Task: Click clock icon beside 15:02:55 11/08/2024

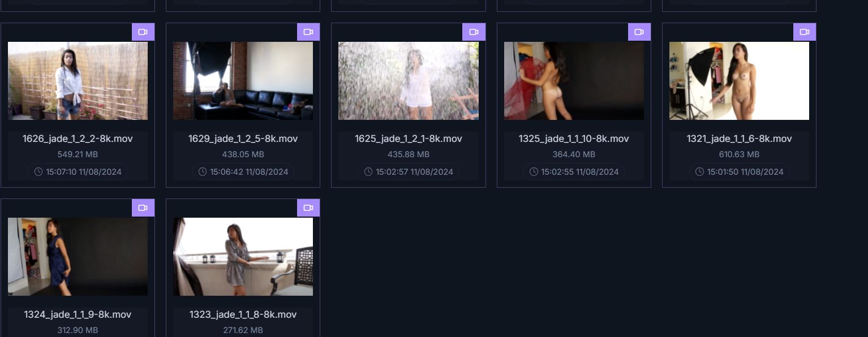Action: [534, 172]
